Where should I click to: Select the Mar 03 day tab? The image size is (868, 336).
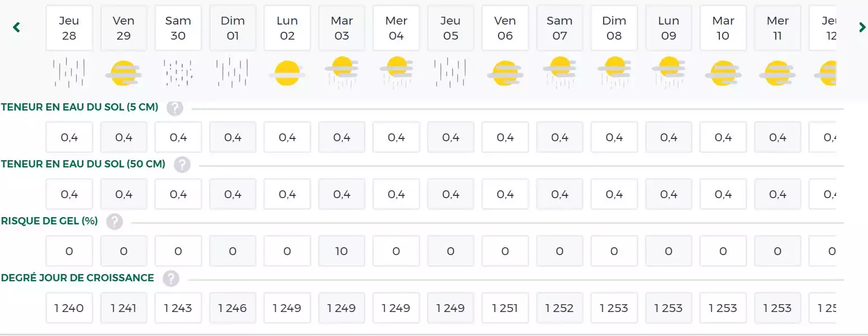pyautogui.click(x=341, y=28)
